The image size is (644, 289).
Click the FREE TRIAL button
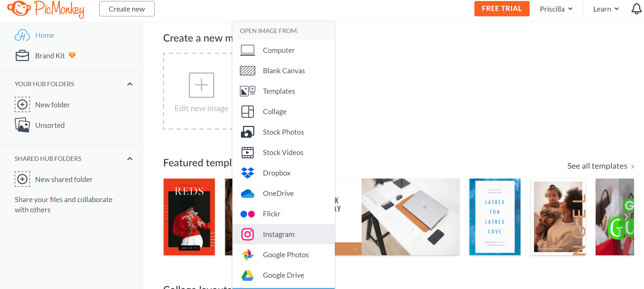502,9
